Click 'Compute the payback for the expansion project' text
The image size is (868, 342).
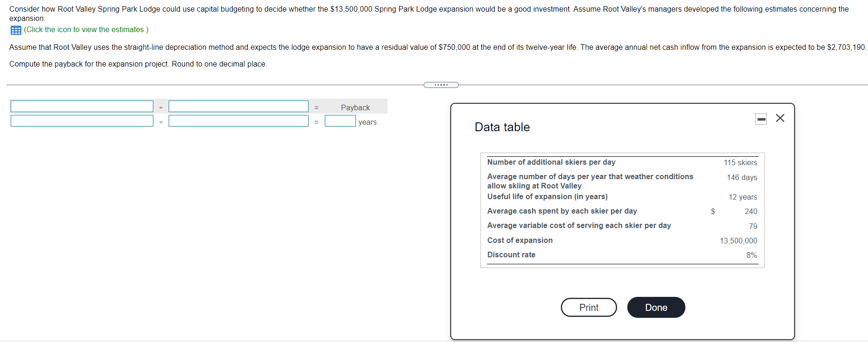[x=89, y=64]
